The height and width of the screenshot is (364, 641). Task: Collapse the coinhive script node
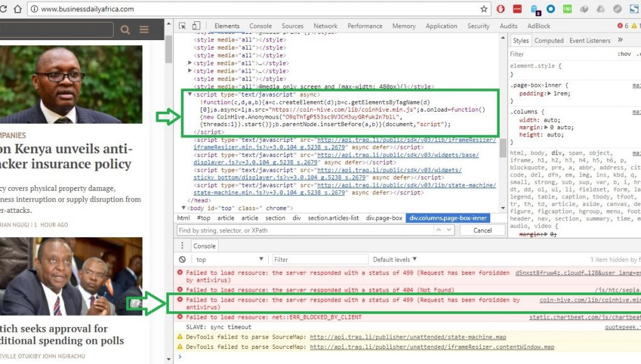[190, 94]
